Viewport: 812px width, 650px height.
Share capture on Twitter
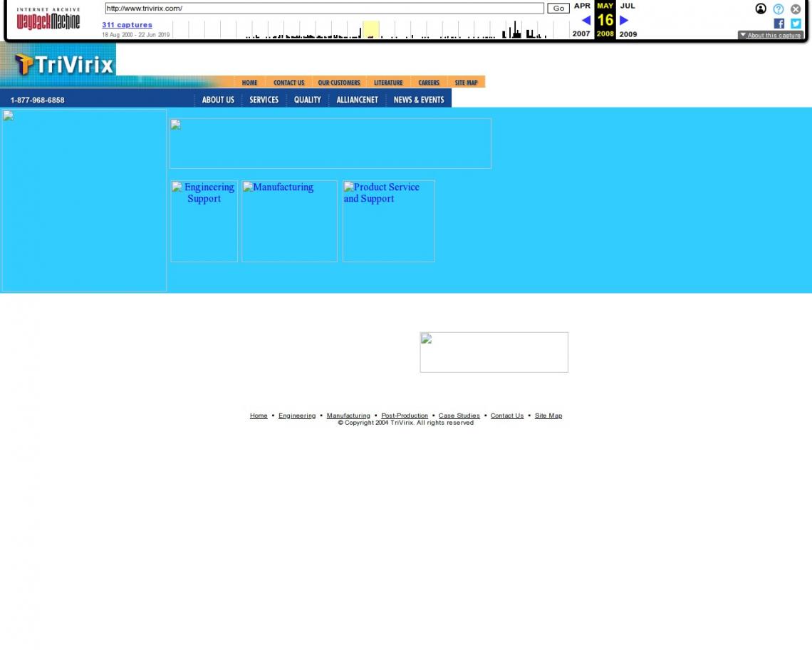pos(796,24)
